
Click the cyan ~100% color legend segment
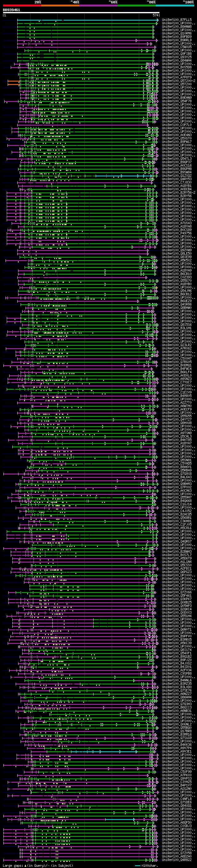pos(175,6)
